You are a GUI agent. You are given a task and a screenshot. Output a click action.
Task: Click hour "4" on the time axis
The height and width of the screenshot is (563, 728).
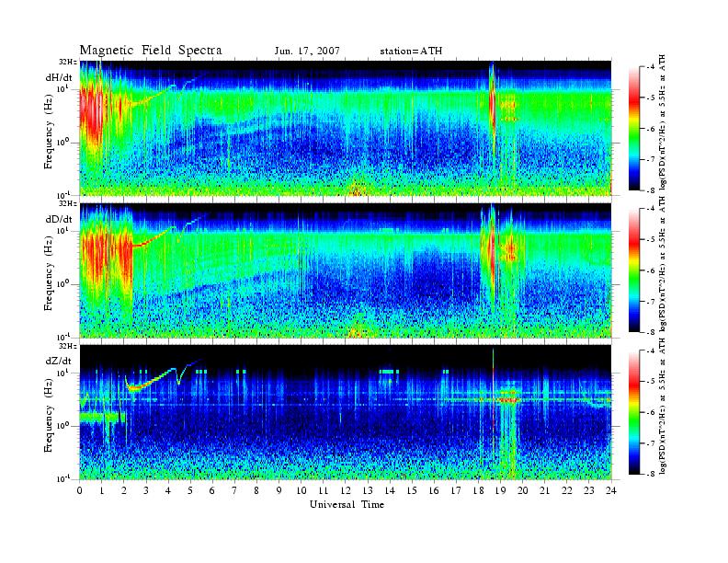(x=168, y=490)
